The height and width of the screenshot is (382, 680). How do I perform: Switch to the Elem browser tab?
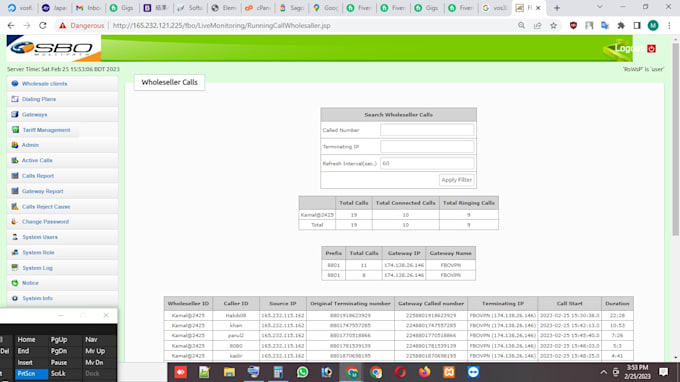(x=224, y=8)
